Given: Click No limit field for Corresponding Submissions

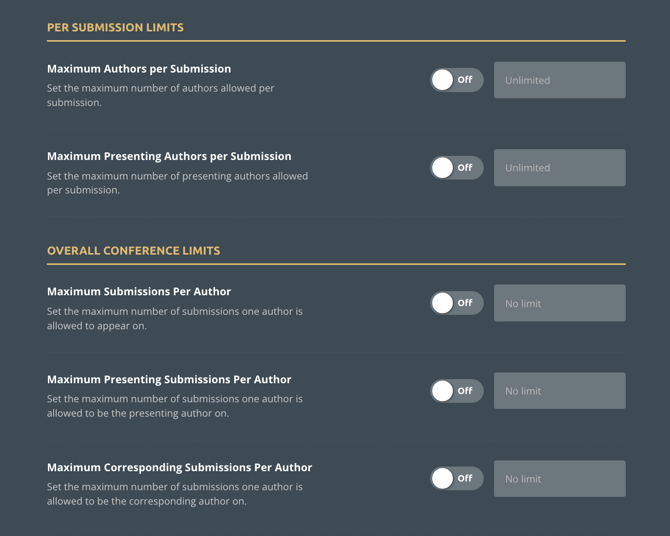Looking at the screenshot, I should (559, 479).
